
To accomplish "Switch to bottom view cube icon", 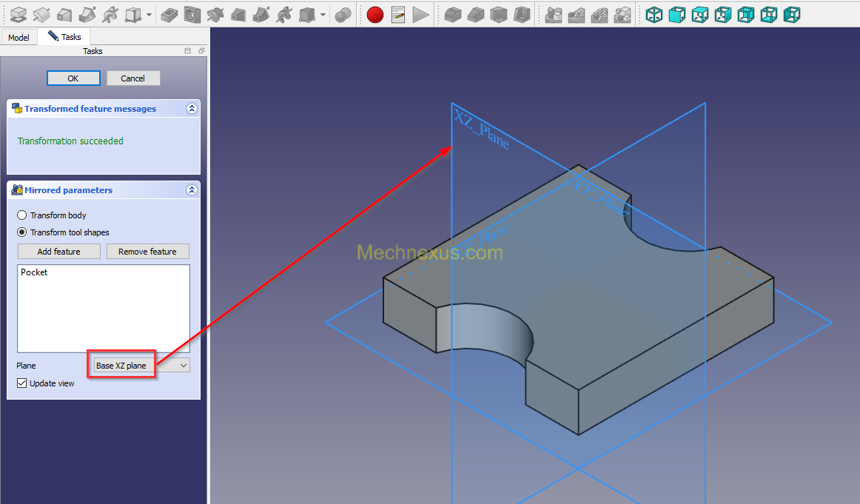I will point(769,14).
